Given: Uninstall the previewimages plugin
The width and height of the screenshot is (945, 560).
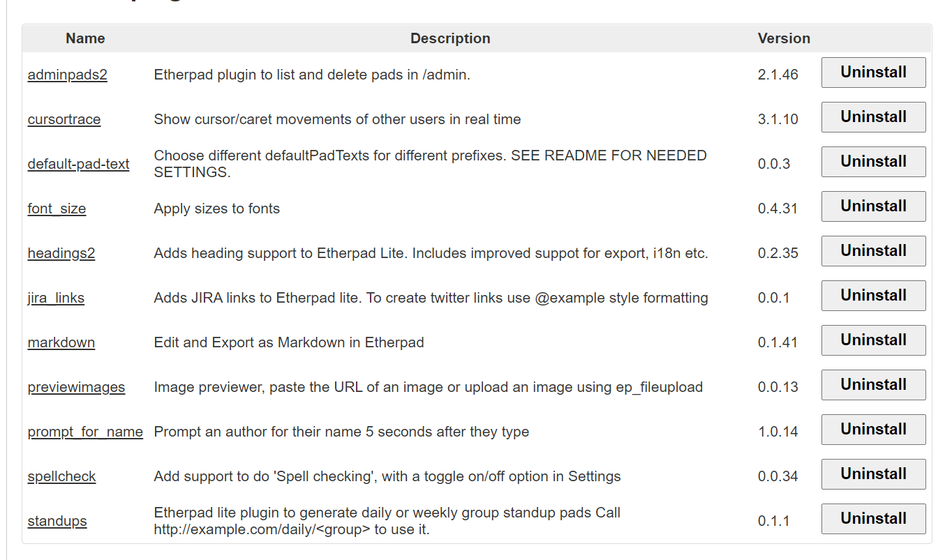Looking at the screenshot, I should (873, 384).
